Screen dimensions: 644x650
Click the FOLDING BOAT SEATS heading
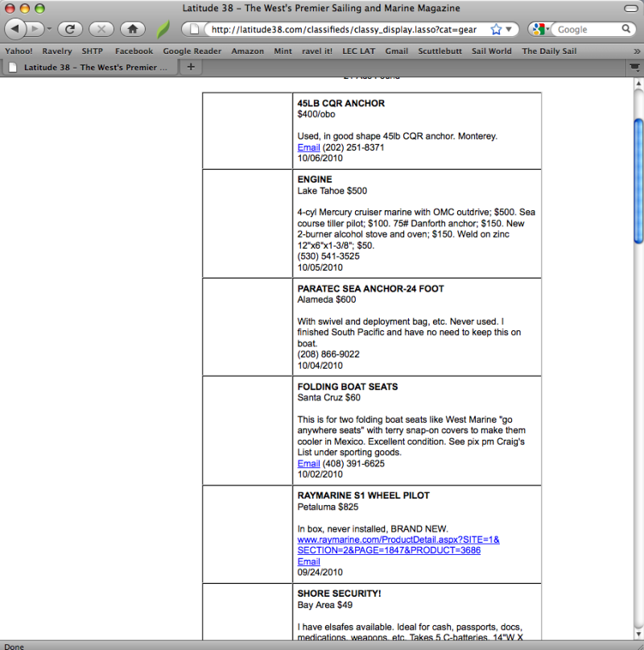coord(347,387)
